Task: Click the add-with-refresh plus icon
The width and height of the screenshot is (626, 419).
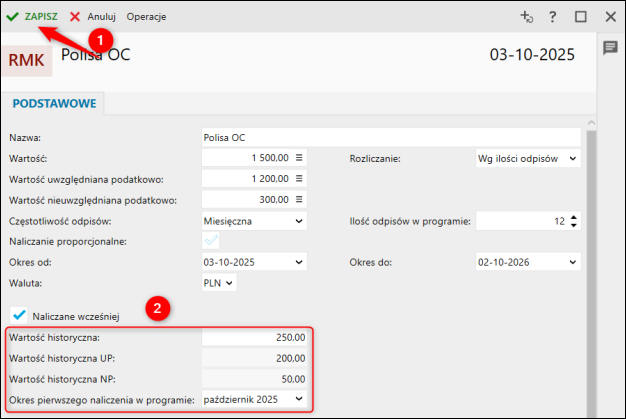Action: [526, 17]
